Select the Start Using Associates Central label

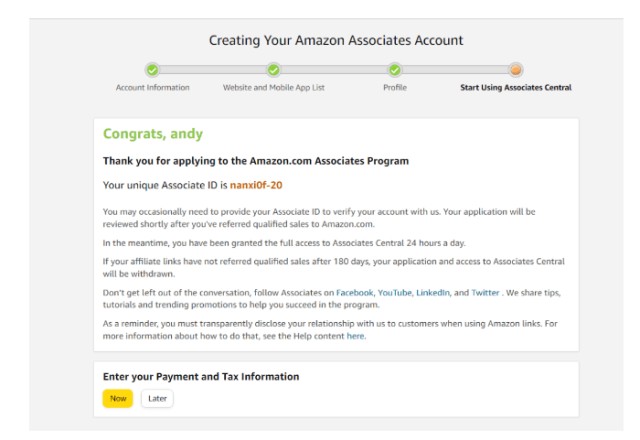pos(515,88)
